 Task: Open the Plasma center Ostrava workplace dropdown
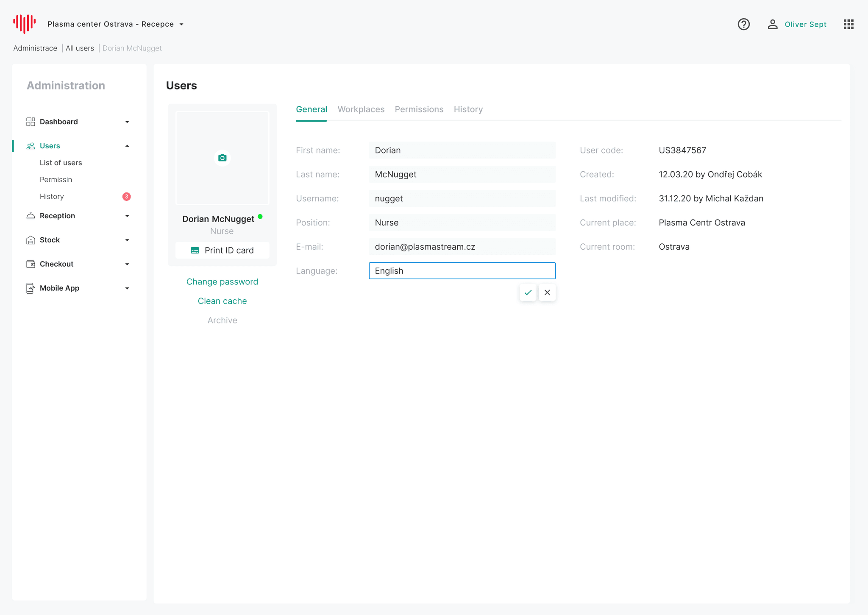pos(181,24)
